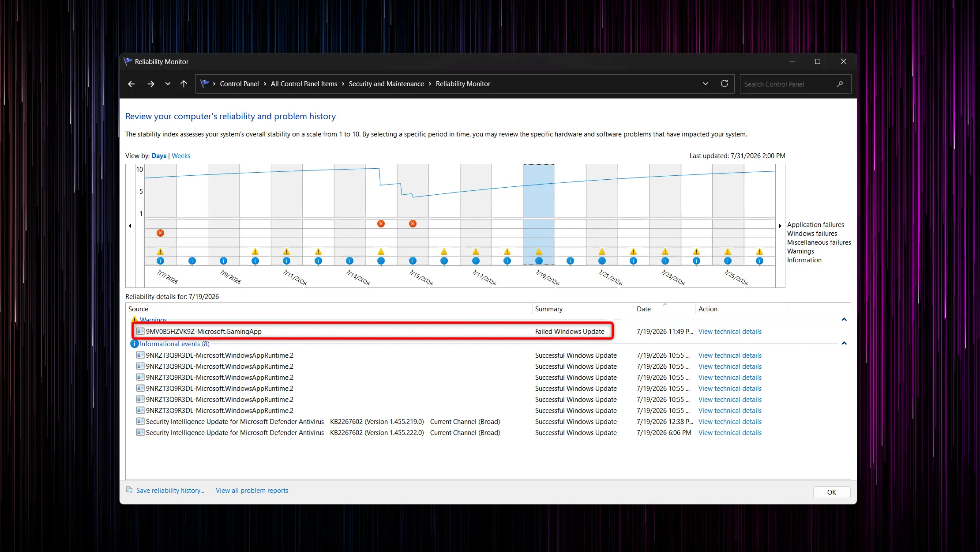980x552 pixels.
Task: Click the Forward navigation arrow
Action: pos(151,84)
